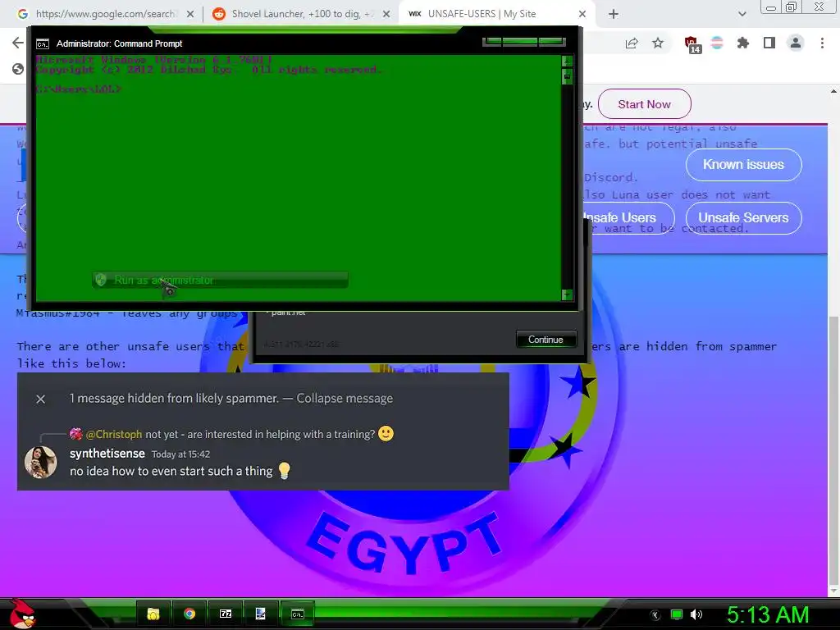The width and height of the screenshot is (840, 630).
Task: Click Continue in the installer dialog
Action: pyautogui.click(x=546, y=339)
